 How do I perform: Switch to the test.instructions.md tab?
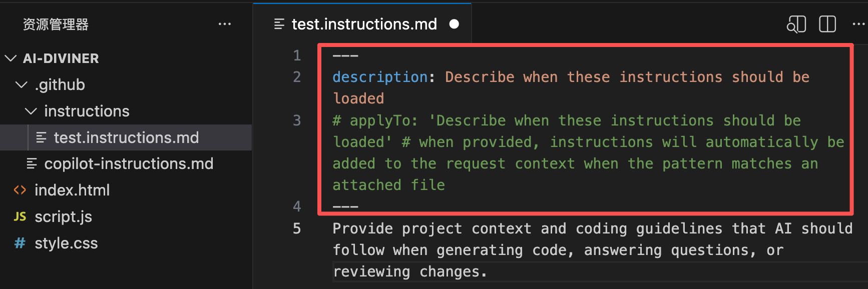(x=364, y=23)
